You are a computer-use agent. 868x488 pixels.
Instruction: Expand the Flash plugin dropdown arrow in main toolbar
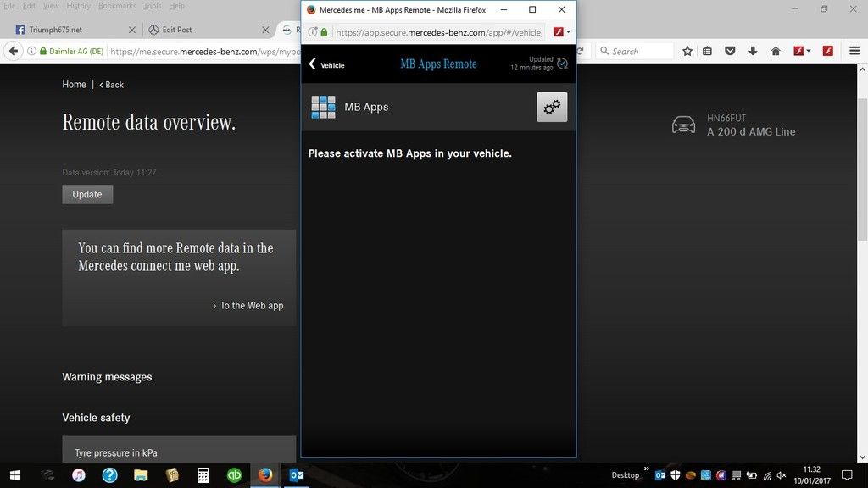click(809, 52)
